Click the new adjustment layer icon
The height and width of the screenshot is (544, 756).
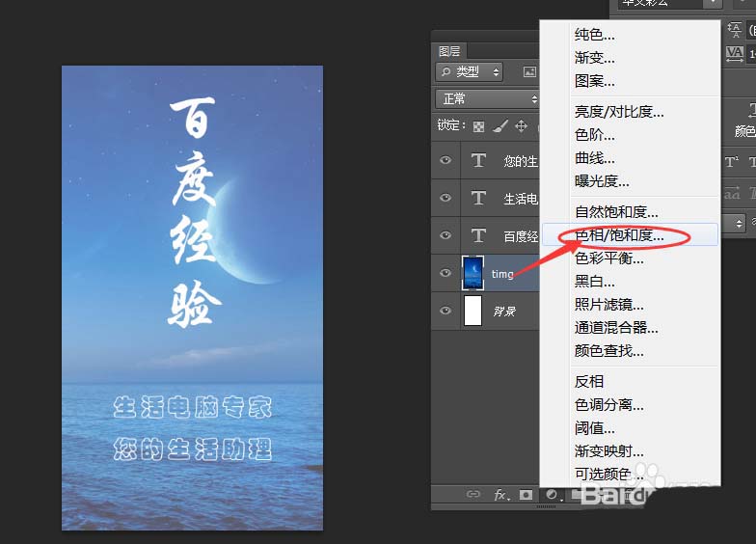click(553, 495)
